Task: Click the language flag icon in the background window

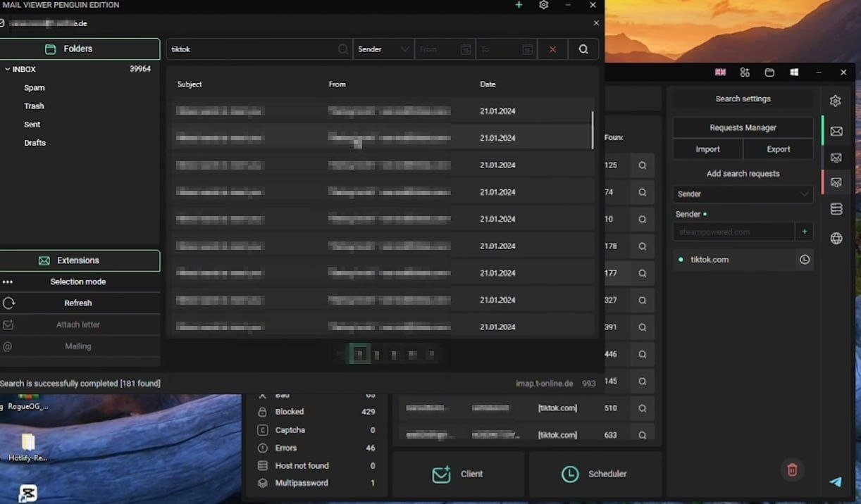Action: click(720, 73)
